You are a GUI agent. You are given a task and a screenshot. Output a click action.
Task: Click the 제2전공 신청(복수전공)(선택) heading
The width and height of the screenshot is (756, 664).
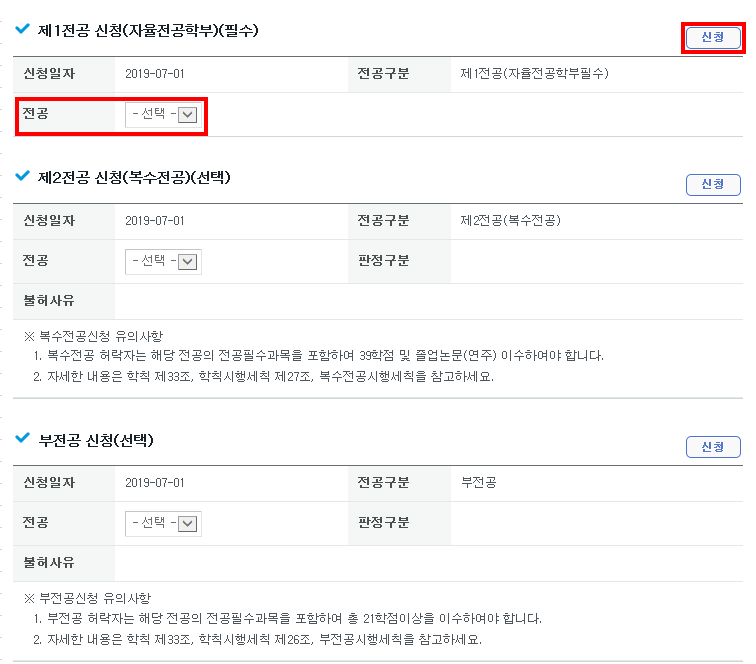click(x=134, y=178)
